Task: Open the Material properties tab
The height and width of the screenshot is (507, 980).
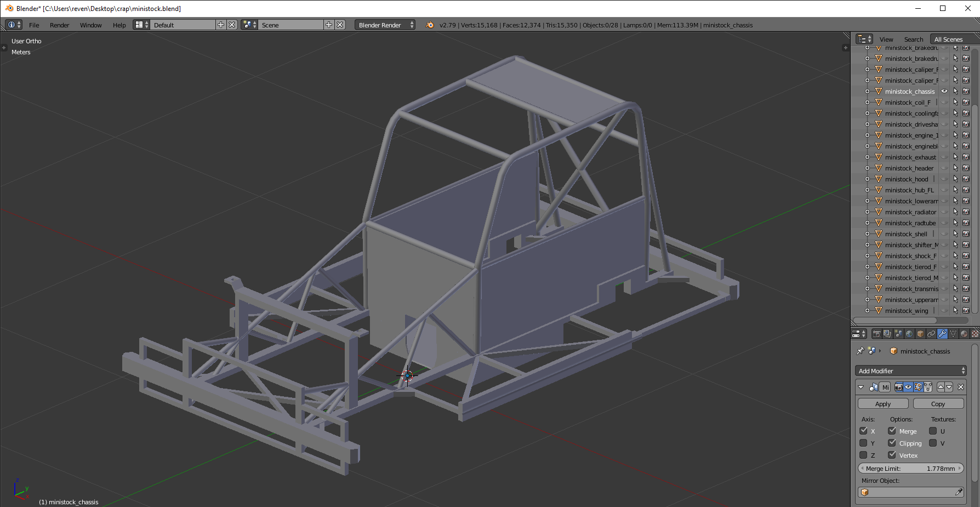Action: point(964,334)
